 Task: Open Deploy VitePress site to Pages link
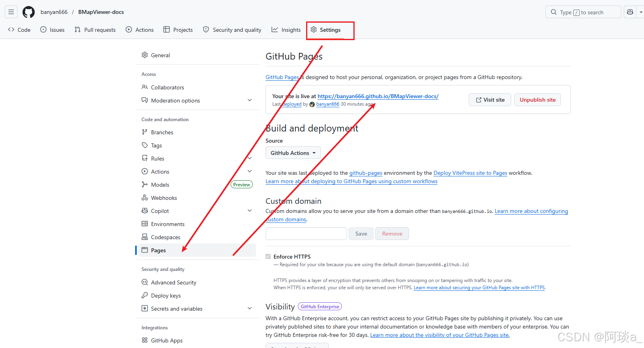[x=470, y=173]
